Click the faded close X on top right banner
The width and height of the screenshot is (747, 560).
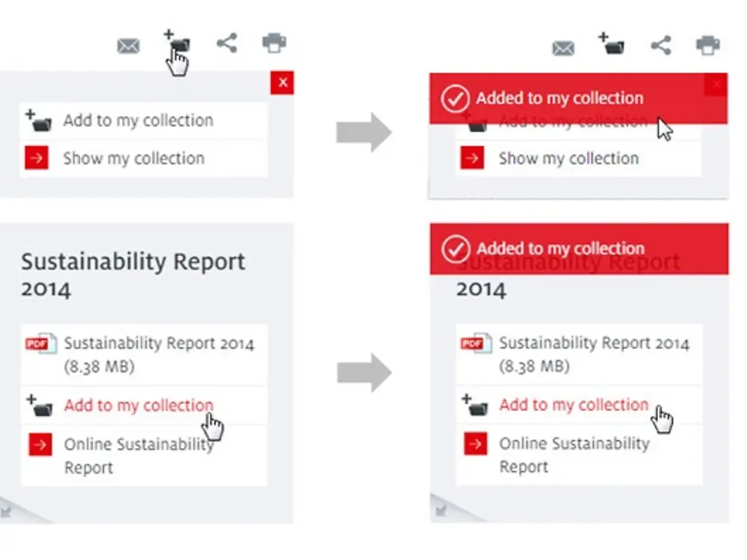716,85
